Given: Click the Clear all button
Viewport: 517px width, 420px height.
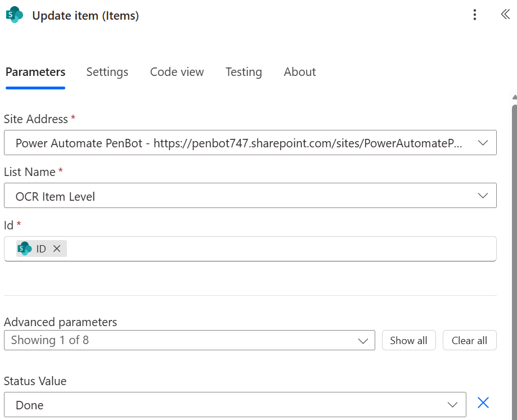Looking at the screenshot, I should 469,340.
